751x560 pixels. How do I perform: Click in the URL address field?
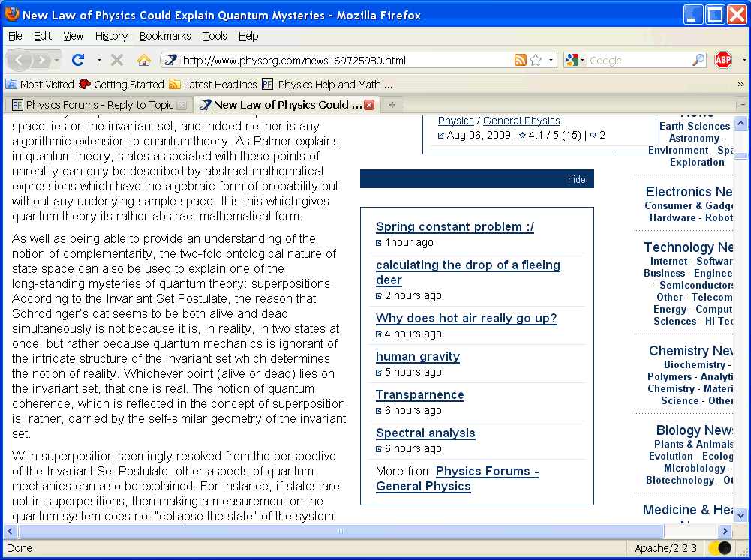pos(347,60)
